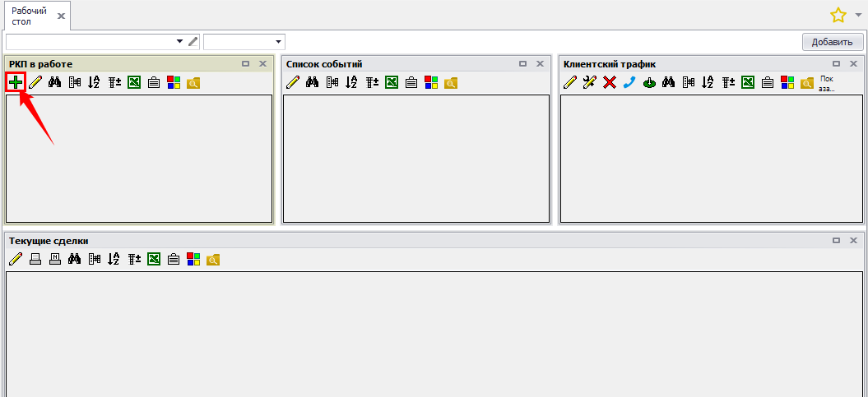The width and height of the screenshot is (868, 397).
Task: Click the Пок аза... text button in Клиентский трафик
Action: [826, 83]
